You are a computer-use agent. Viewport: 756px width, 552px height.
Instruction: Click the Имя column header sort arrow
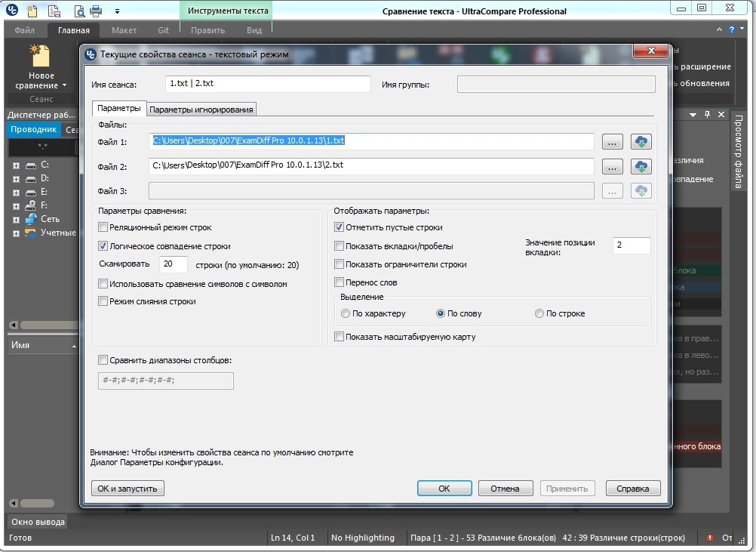(74, 346)
